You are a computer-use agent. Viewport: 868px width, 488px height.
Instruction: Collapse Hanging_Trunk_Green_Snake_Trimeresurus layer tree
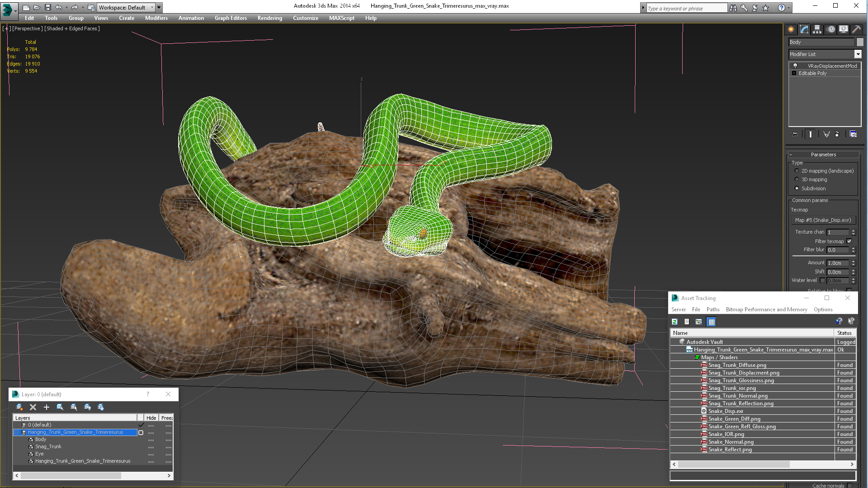(x=17, y=432)
